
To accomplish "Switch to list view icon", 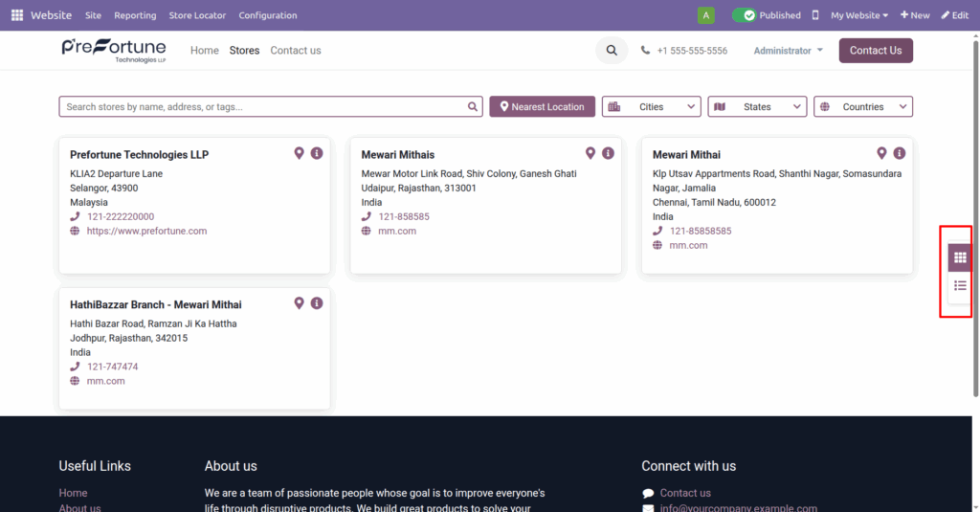I will pos(960,286).
